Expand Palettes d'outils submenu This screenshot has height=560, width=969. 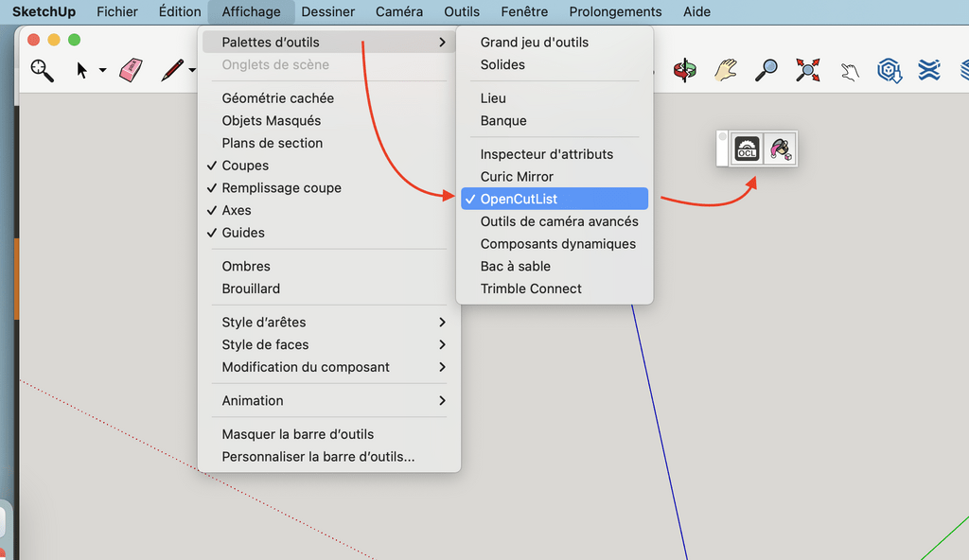pos(328,42)
